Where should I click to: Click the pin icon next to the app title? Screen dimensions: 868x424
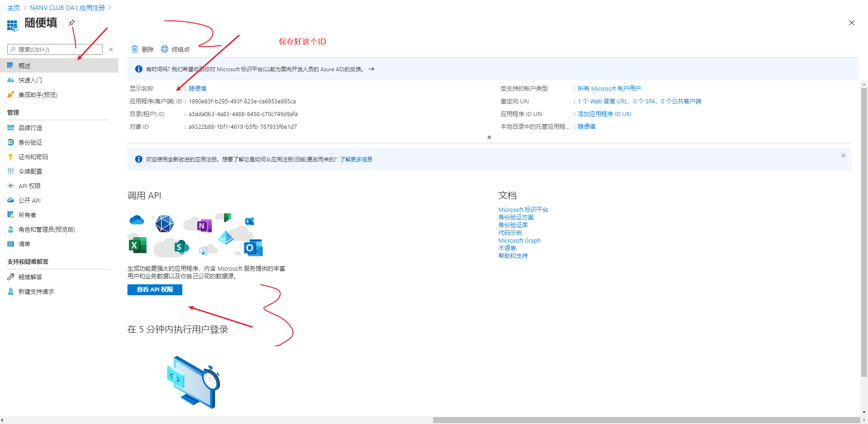72,23
